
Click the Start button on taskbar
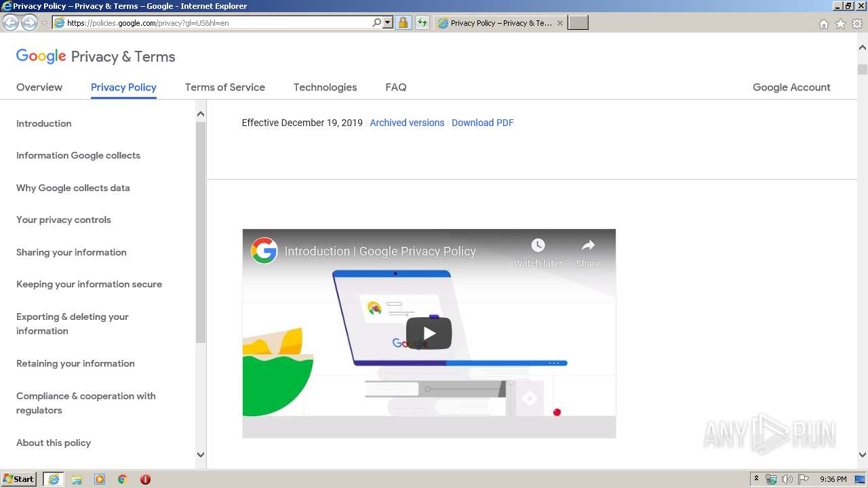19,479
